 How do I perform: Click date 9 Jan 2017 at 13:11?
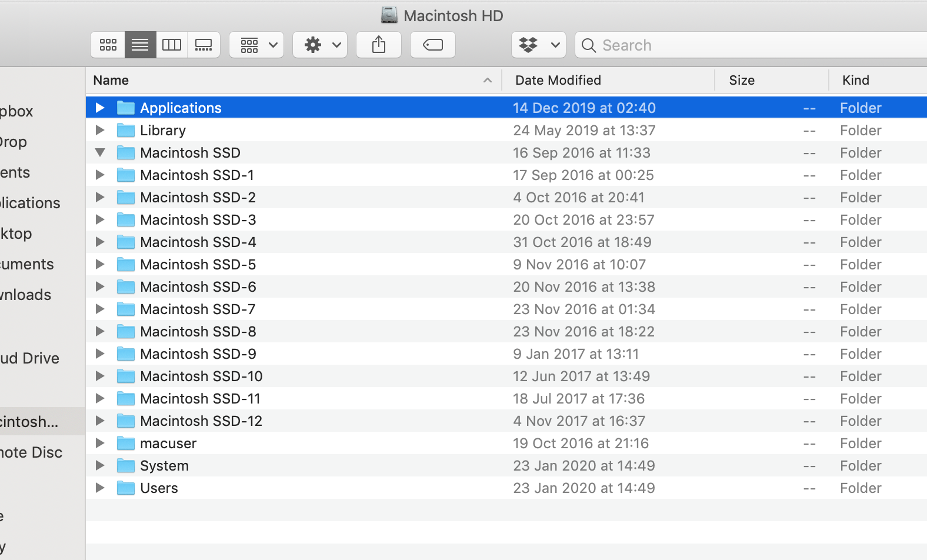coord(576,354)
